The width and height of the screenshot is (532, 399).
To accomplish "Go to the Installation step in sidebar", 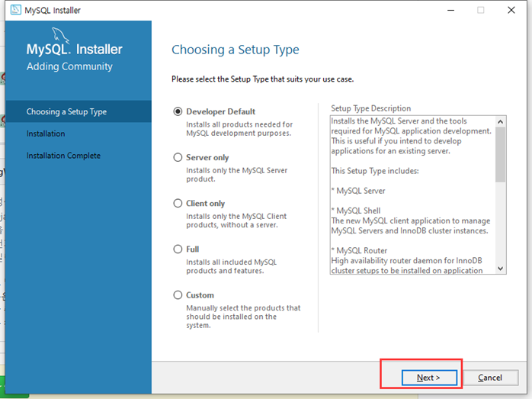I will [x=46, y=134].
